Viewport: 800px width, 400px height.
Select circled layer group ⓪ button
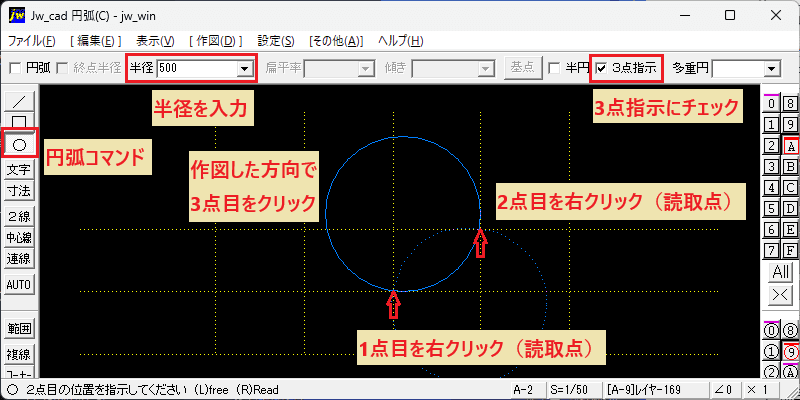(772, 331)
